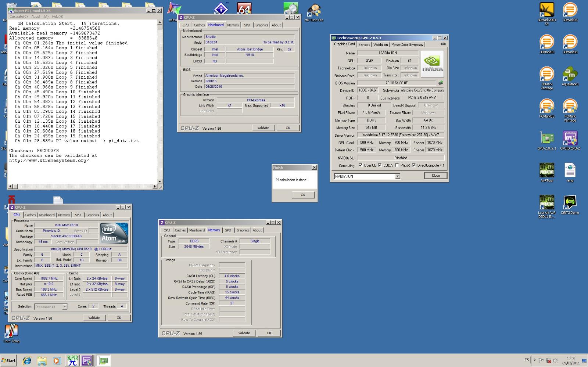Click Validate in CPU tab CPU-Z window
588x367 pixels.
pos(94,318)
